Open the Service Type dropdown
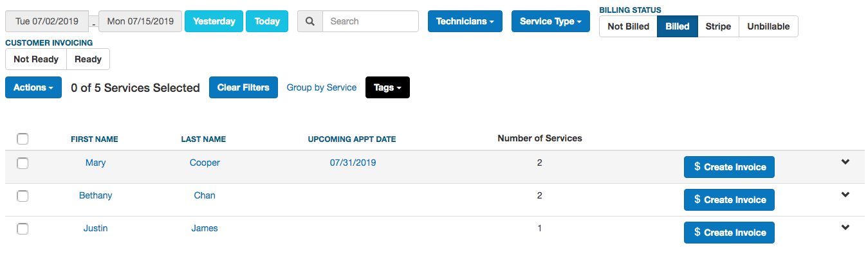This screenshot has width=868, height=257. click(x=551, y=21)
